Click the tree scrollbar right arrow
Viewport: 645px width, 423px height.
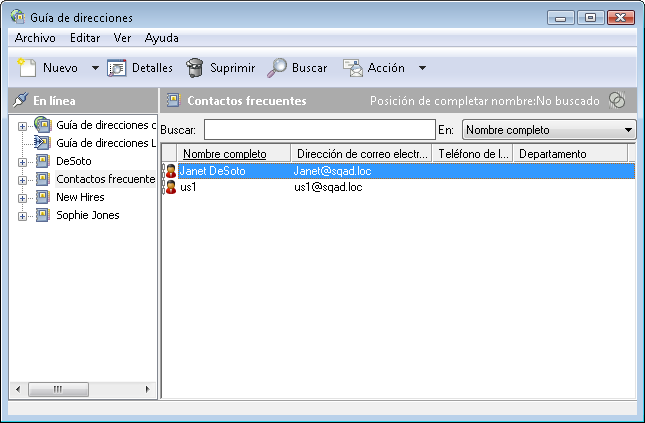pos(148,389)
